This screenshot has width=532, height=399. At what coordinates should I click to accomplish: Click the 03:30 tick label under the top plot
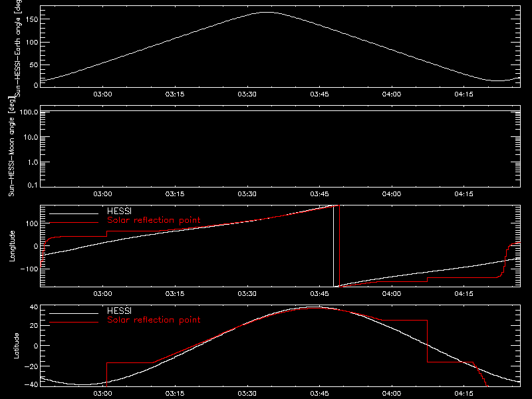coord(247,94)
